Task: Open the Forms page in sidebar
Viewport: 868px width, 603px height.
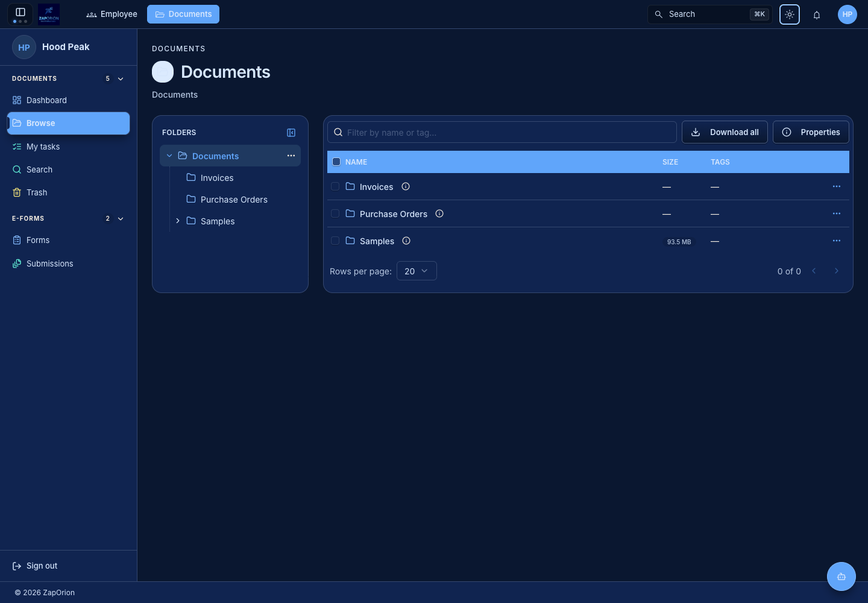Action: 68,240
